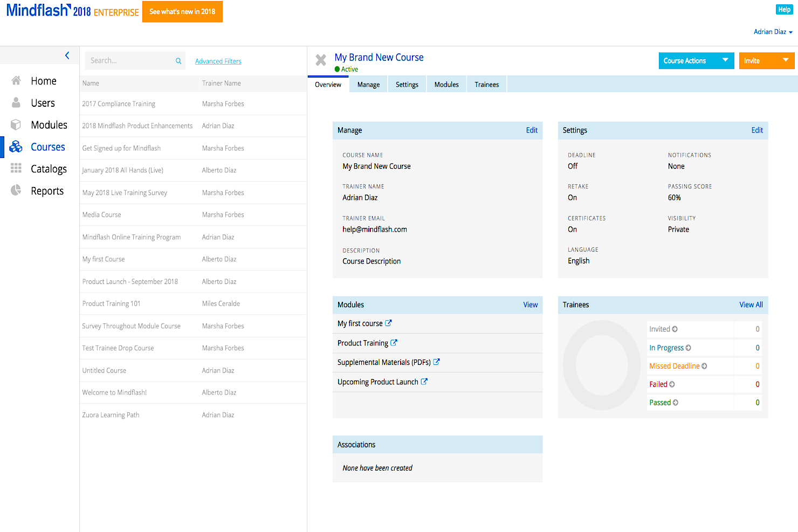Select Mindflash Online Training Program course
Screen dimensions: 798x532
[194, 237]
